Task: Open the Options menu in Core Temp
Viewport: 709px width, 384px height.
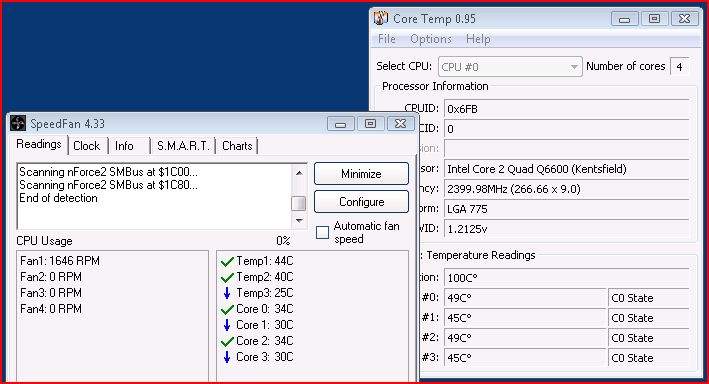Action: [430, 39]
